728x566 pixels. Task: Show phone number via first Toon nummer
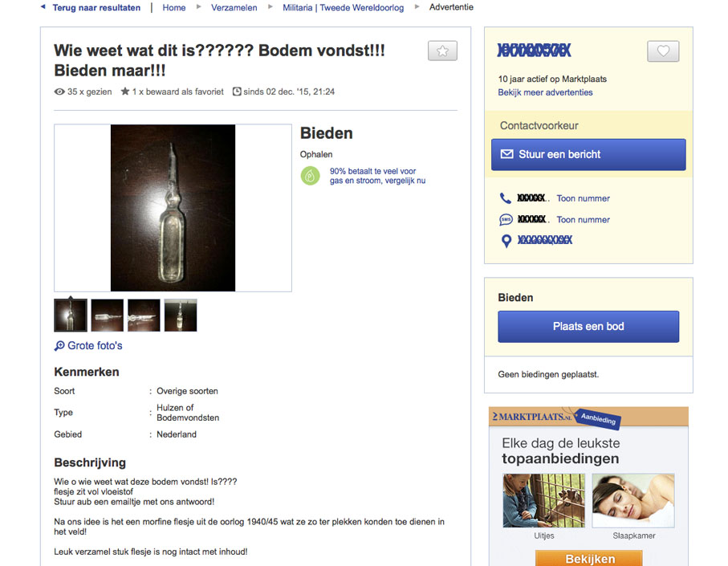click(584, 198)
